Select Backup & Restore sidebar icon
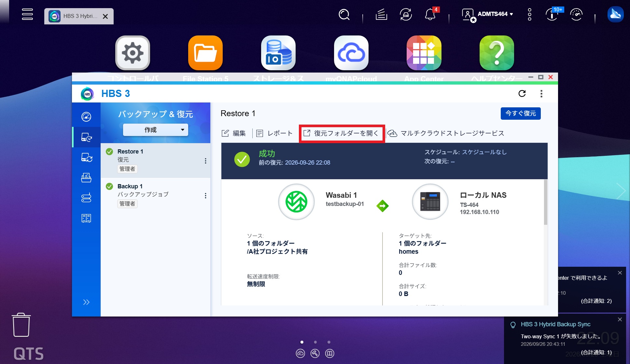 [86, 137]
